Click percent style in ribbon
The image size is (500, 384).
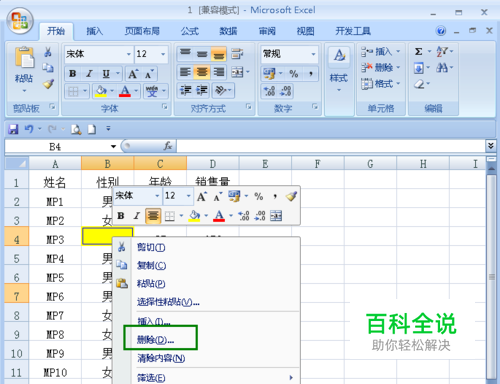tap(294, 74)
